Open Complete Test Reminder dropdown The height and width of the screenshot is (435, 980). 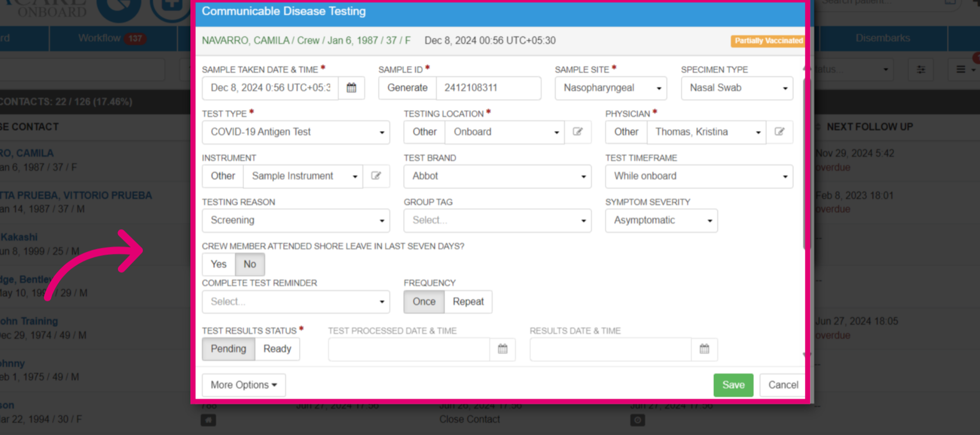pyautogui.click(x=296, y=301)
